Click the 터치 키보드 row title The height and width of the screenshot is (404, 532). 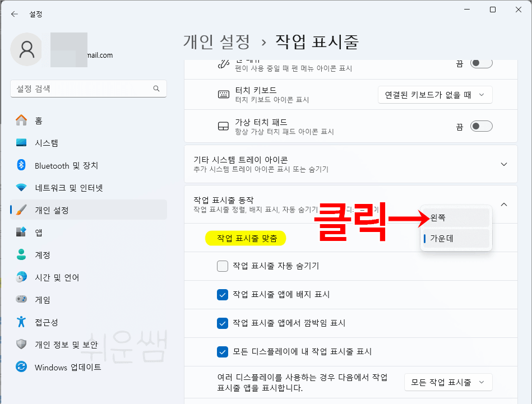[256, 90]
